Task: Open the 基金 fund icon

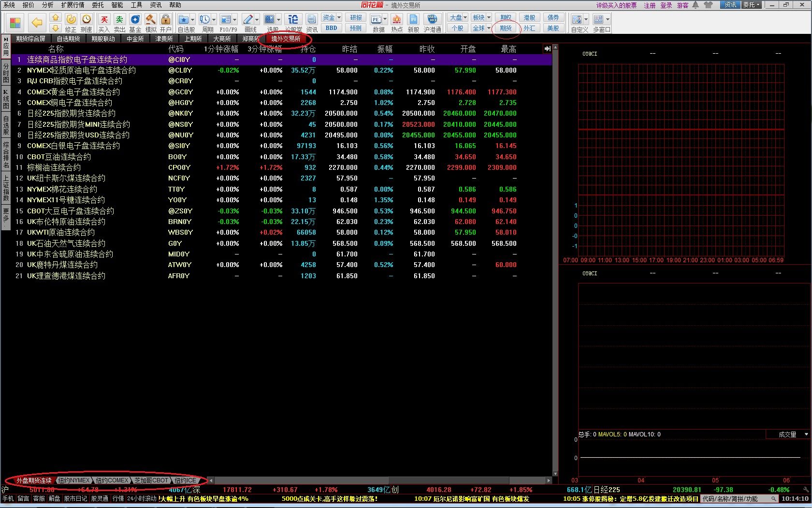Action: point(135,19)
